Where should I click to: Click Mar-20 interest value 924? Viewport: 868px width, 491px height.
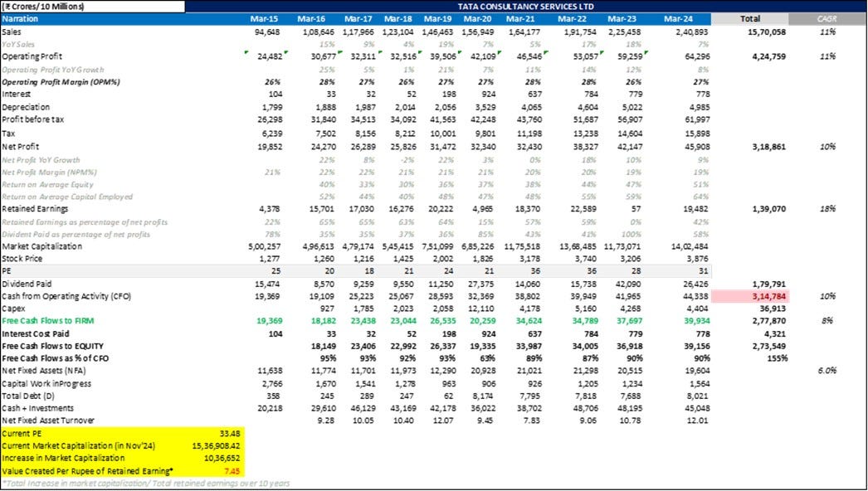489,94
